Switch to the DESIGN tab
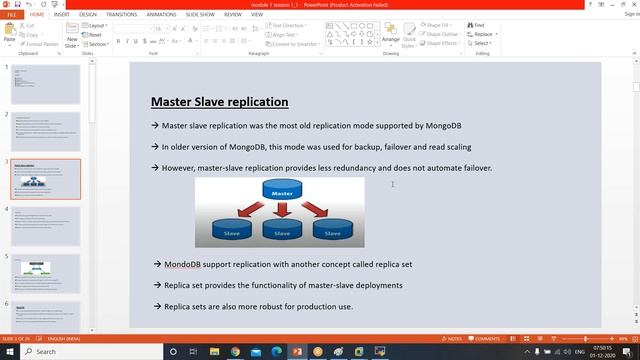Image resolution: width=640 pixels, height=360 pixels. [x=88, y=14]
